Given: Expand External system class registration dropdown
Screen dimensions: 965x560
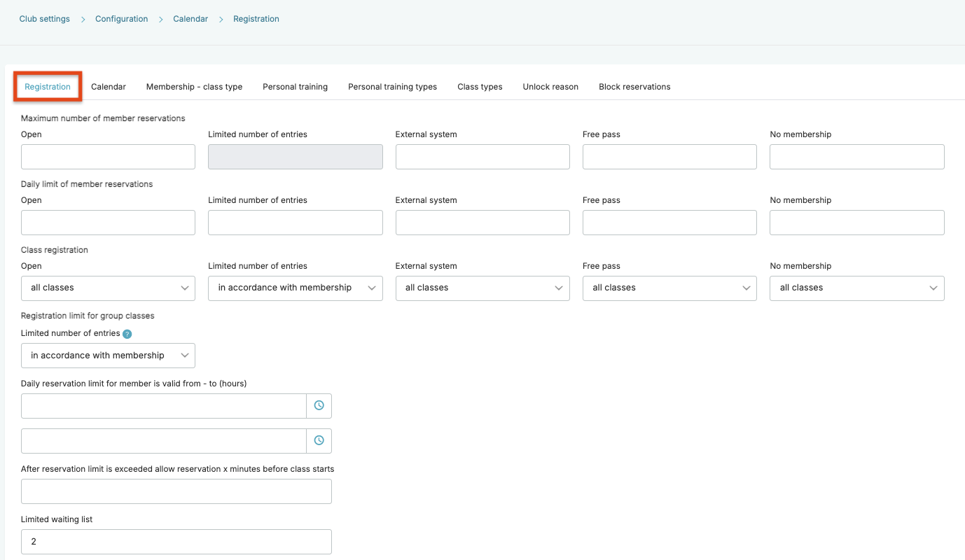Looking at the screenshot, I should pos(482,288).
